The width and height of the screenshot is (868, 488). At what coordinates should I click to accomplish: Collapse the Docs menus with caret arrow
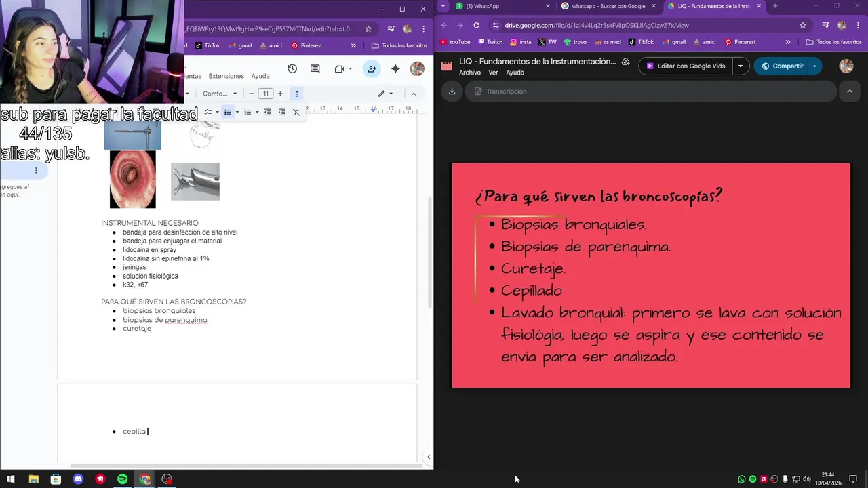click(414, 94)
